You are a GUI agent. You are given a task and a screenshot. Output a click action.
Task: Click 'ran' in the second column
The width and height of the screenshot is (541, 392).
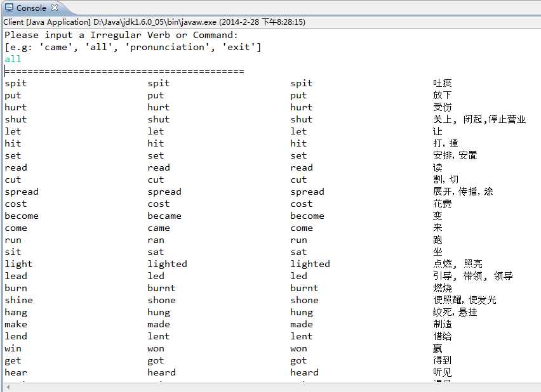[156, 240]
